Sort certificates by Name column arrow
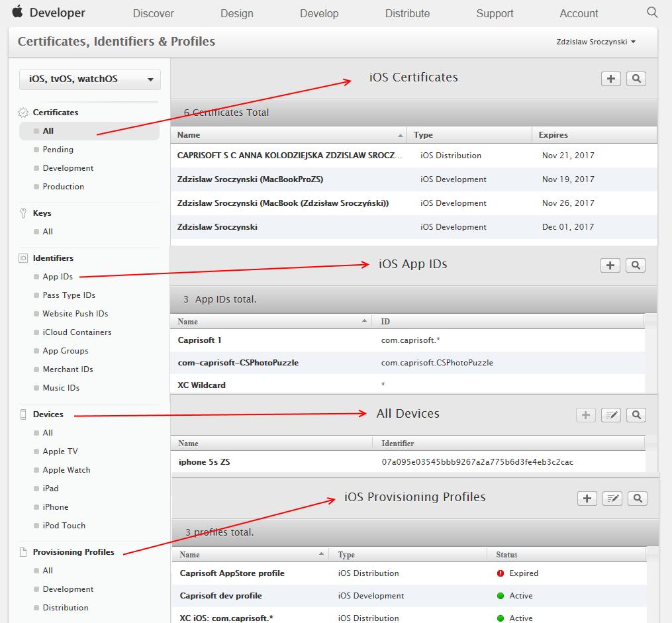This screenshot has height=623, width=672. tap(401, 136)
